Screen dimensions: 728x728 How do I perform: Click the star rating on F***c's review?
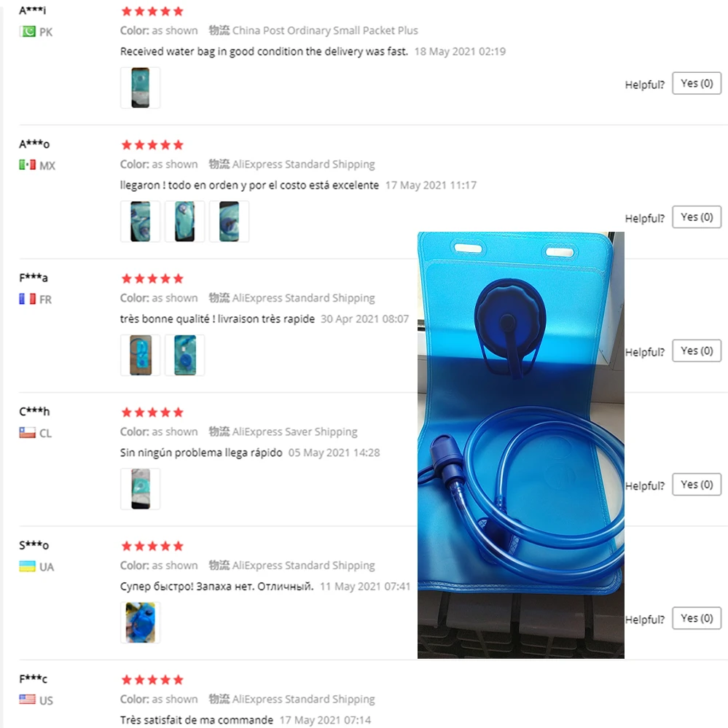[152, 680]
